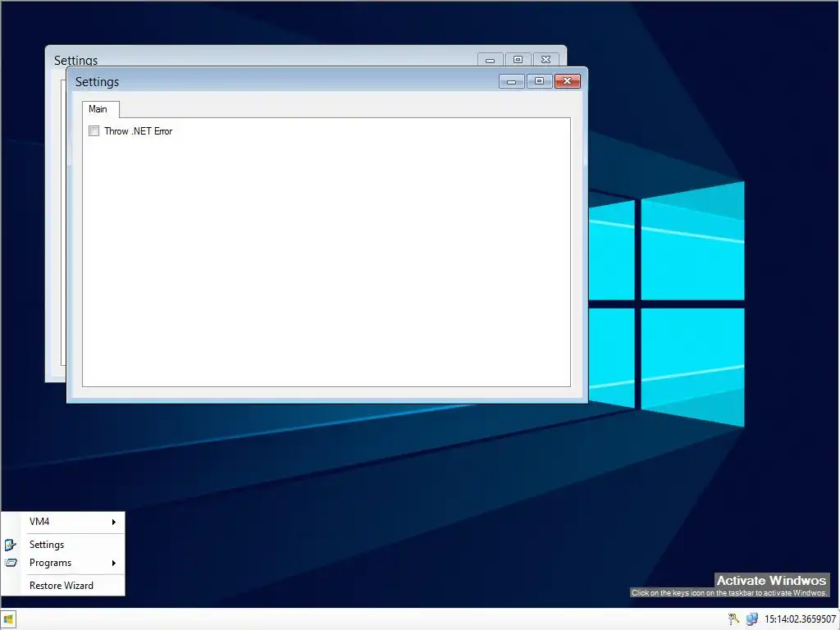Enable the Throw .NET Error checkbox
Screen dimensions: 840x630
tap(94, 131)
